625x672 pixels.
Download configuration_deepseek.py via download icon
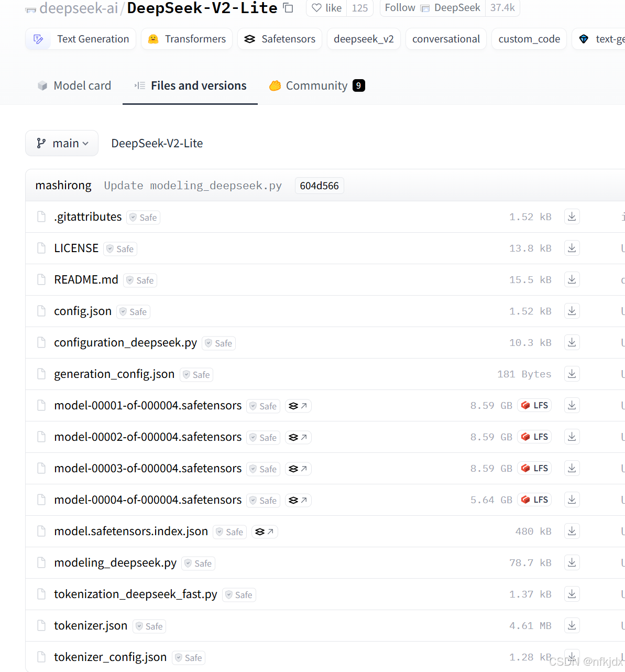[x=572, y=342]
